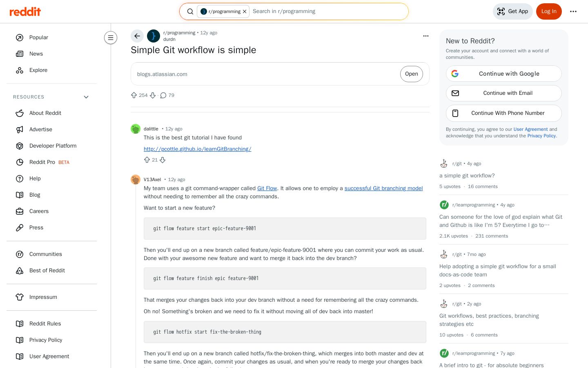This screenshot has height=368, width=588.
Task: Open the top-right more options menu
Action: (573, 11)
